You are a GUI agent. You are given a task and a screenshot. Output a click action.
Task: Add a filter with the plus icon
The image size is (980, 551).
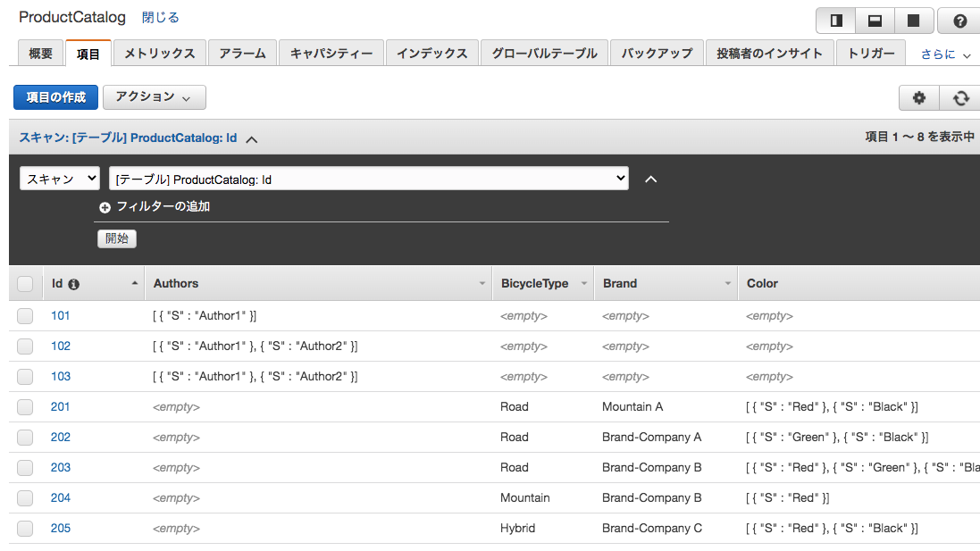coord(105,206)
